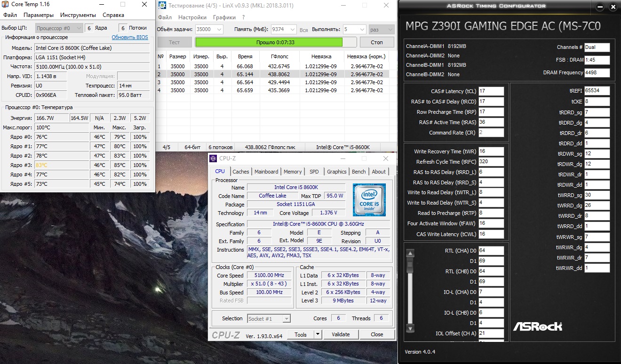Select the CPU tab in CPU-Z
The image size is (621, 364).
pyautogui.click(x=220, y=171)
